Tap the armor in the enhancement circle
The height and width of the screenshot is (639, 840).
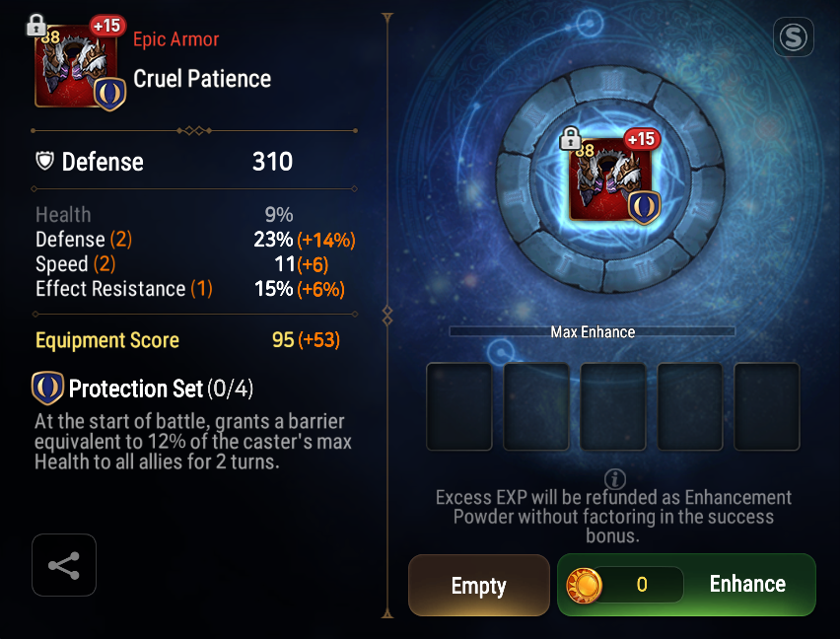point(610,179)
